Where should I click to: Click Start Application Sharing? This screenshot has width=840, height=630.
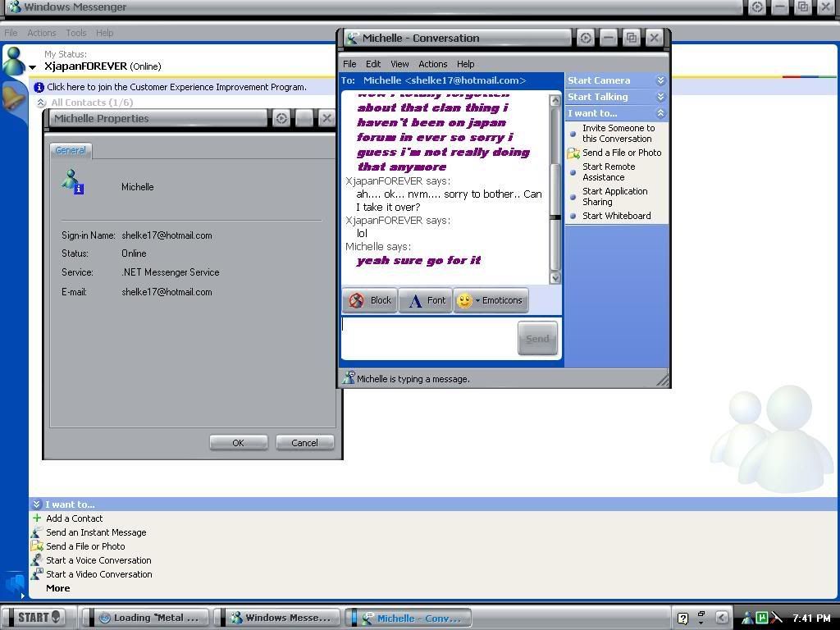coord(614,197)
